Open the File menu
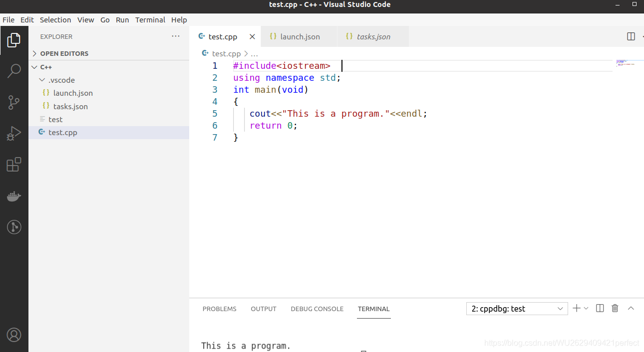The image size is (644, 352). (x=8, y=20)
